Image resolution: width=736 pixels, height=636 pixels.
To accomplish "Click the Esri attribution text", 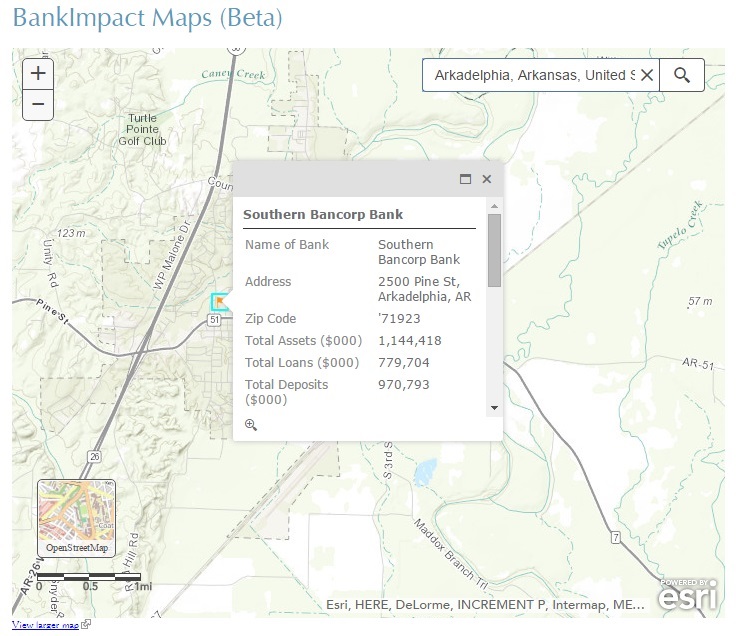I will tap(485, 605).
